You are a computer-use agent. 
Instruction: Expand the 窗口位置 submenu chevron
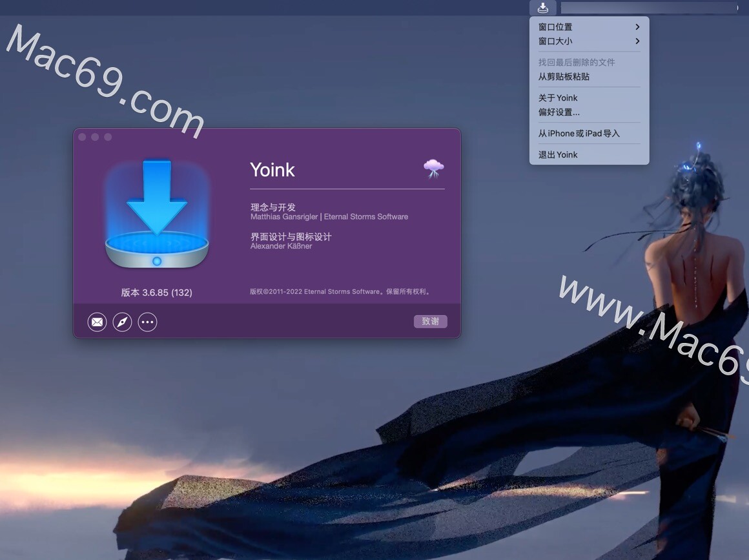pos(637,27)
